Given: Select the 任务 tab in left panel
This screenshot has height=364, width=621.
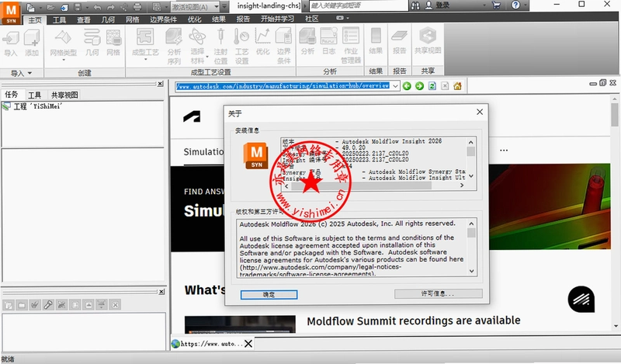Looking at the screenshot, I should 12,95.
